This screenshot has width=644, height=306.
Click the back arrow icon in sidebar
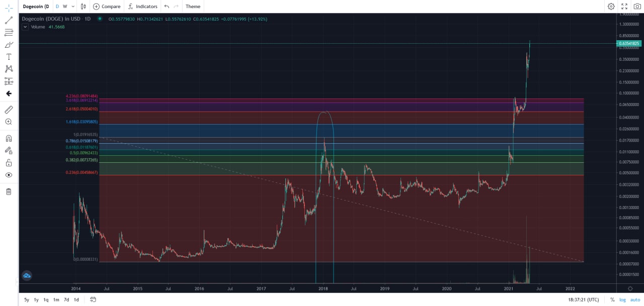coord(9,93)
